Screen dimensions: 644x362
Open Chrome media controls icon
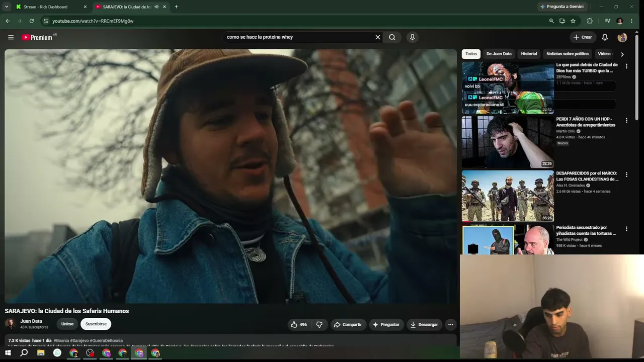point(607,21)
